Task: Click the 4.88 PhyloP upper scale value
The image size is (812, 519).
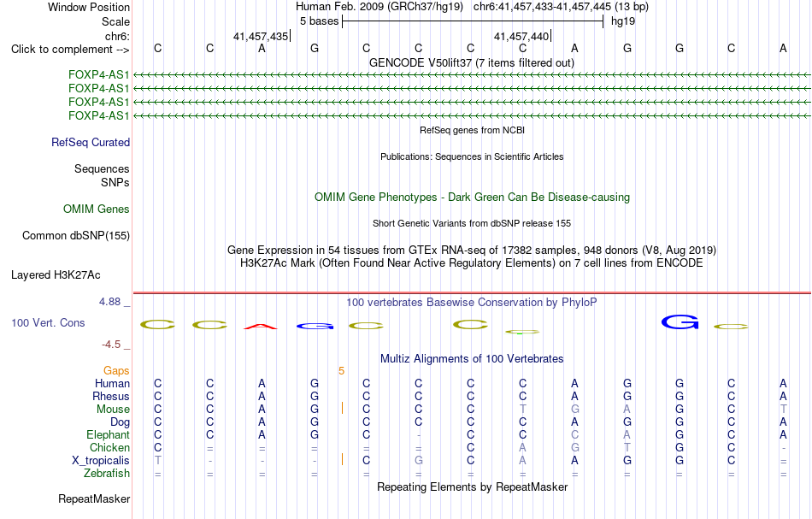Action: point(109,302)
